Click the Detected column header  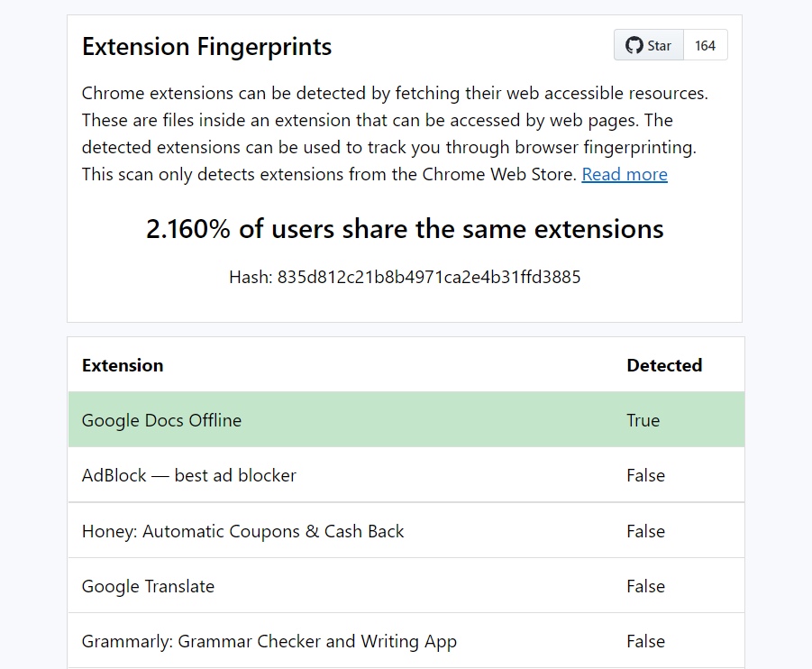663,365
